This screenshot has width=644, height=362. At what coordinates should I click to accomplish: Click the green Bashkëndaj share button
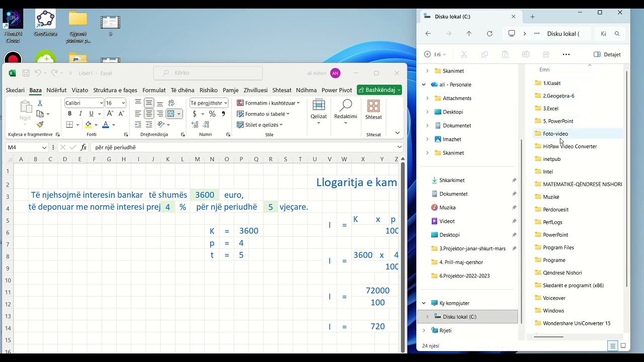pos(379,90)
